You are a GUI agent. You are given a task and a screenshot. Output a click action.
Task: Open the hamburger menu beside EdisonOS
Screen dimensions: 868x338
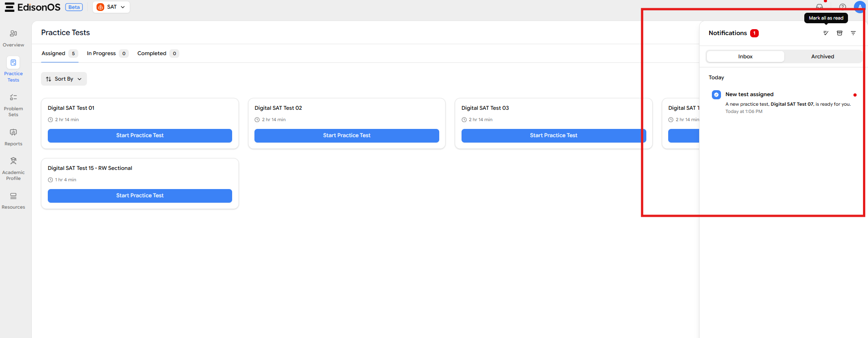[9, 7]
